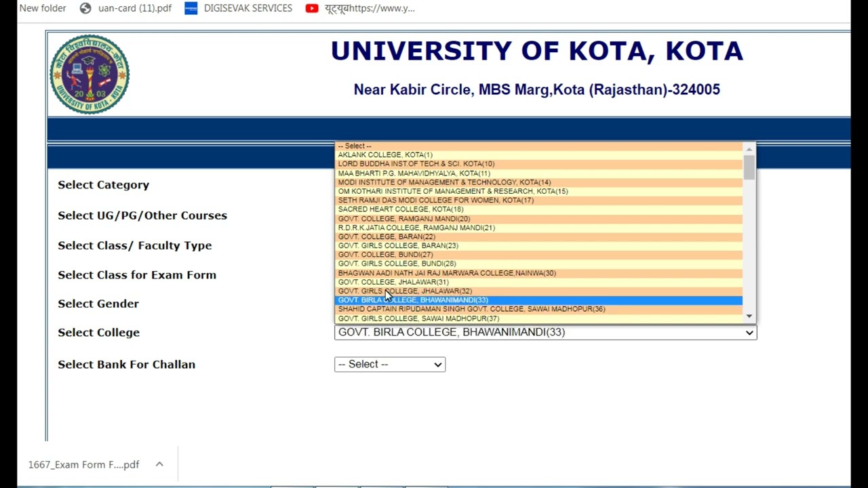Viewport: 868px width, 488px height.
Task: Choose GOVT. COLLEGE, RAMGANJ MANDI(20)
Action: click(x=539, y=218)
